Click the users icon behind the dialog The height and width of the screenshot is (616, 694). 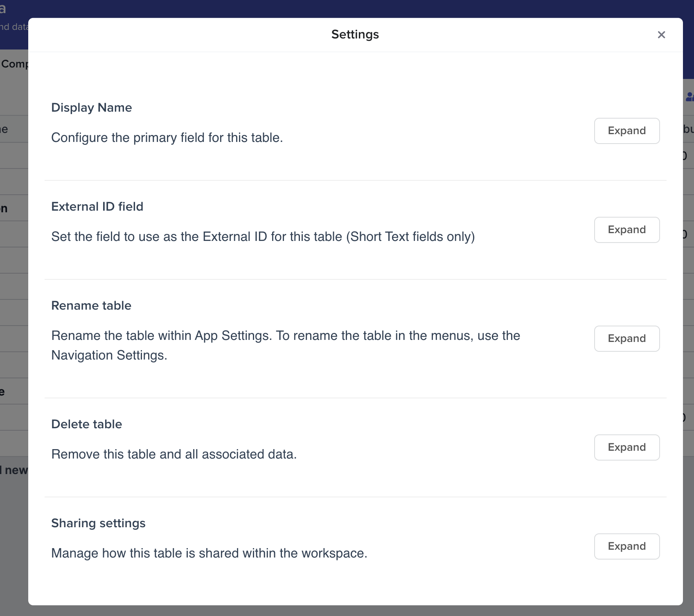(x=689, y=97)
